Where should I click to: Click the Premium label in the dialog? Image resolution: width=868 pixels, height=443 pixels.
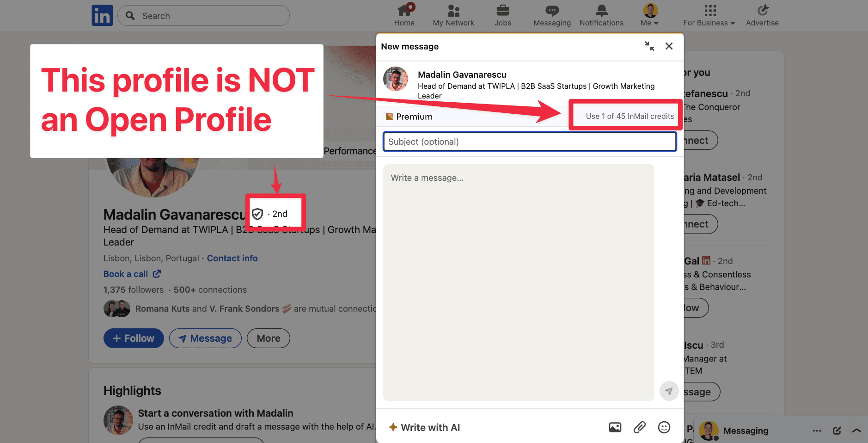(410, 117)
